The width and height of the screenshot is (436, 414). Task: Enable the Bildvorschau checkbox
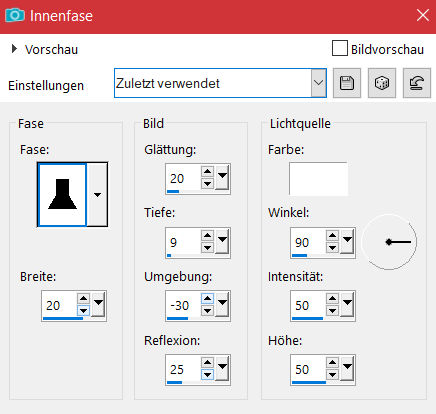pyautogui.click(x=340, y=49)
